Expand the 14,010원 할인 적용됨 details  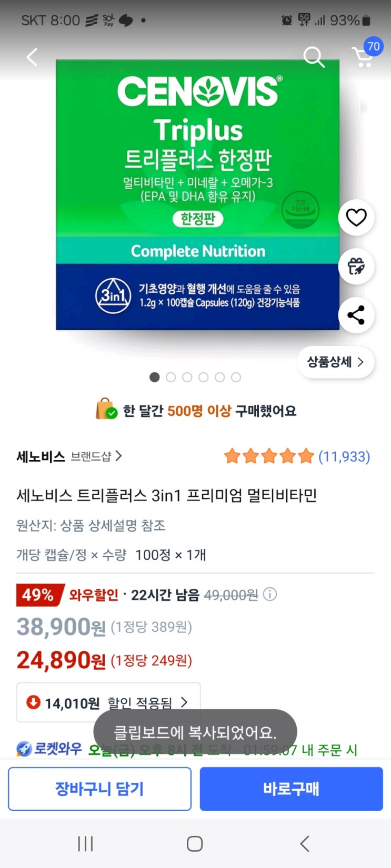click(108, 702)
